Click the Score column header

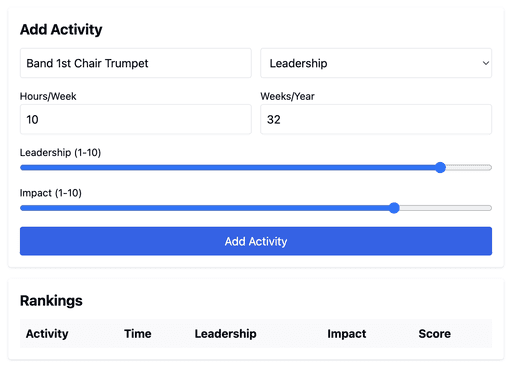[x=435, y=334]
